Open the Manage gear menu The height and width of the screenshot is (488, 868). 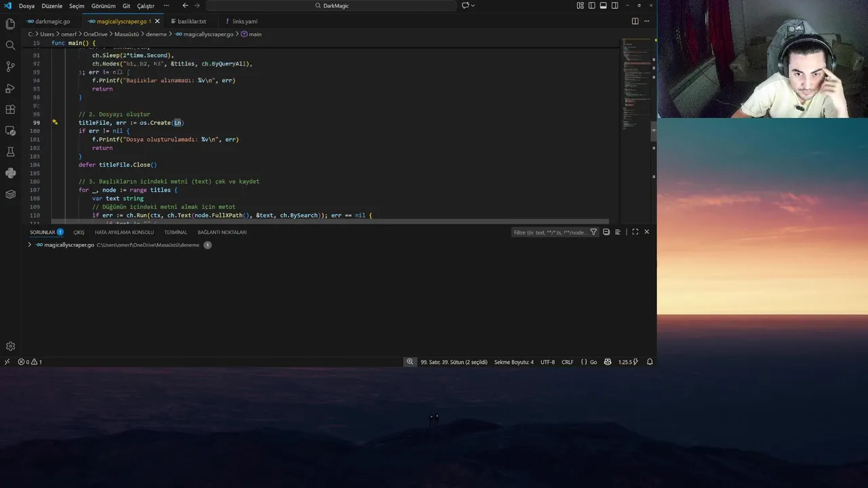tap(10, 346)
